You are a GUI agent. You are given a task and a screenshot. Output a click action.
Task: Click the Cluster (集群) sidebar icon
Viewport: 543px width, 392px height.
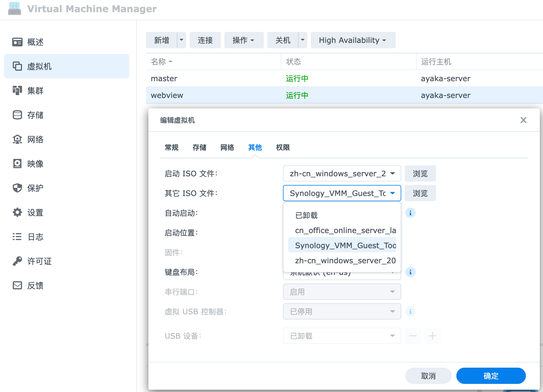17,91
